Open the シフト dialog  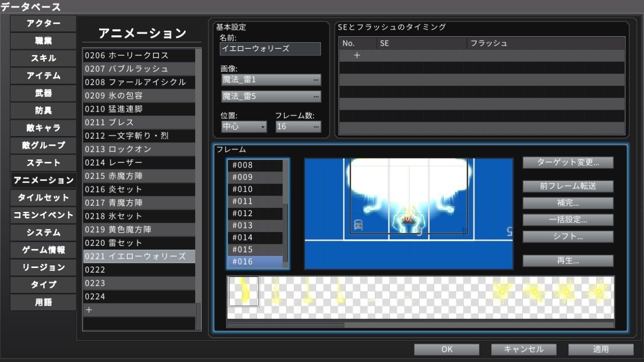tap(568, 237)
